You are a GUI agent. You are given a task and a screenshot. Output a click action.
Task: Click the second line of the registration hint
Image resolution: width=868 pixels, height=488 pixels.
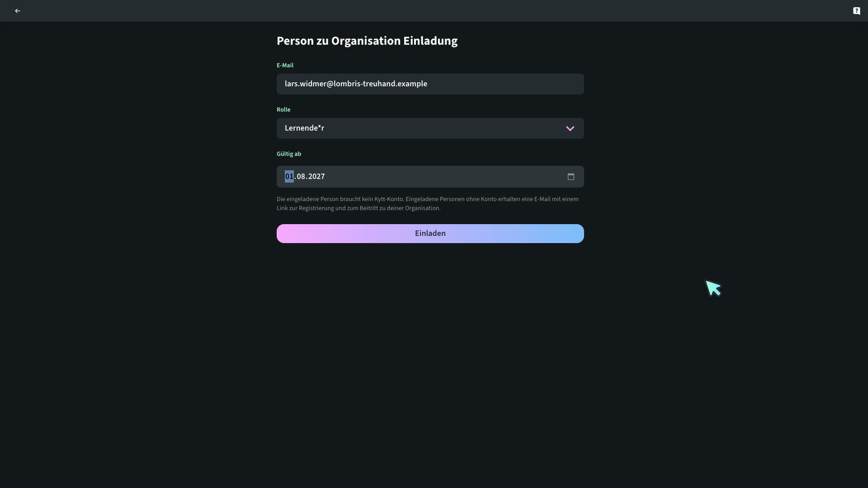click(x=359, y=208)
